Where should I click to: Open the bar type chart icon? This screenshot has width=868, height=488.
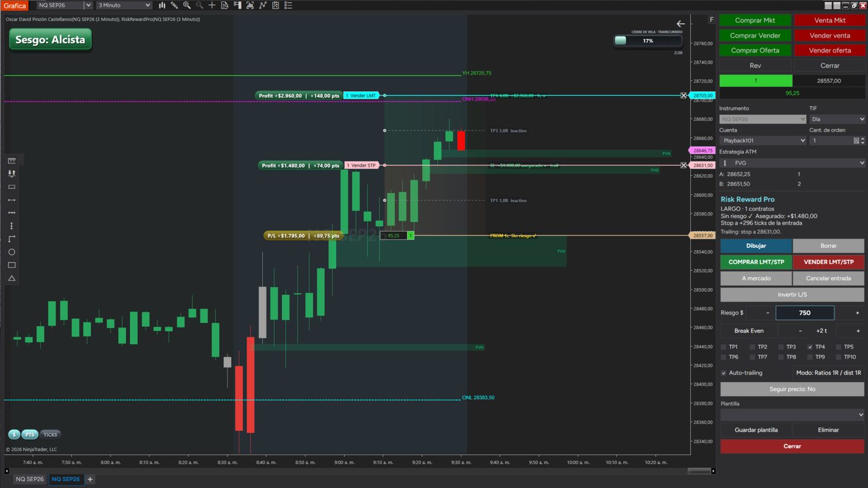pos(162,6)
